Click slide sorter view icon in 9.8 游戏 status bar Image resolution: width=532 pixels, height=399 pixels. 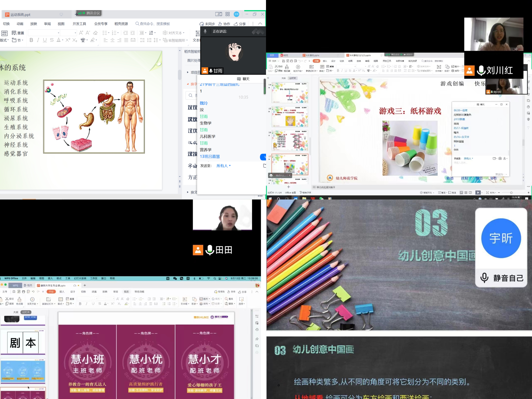point(466,193)
